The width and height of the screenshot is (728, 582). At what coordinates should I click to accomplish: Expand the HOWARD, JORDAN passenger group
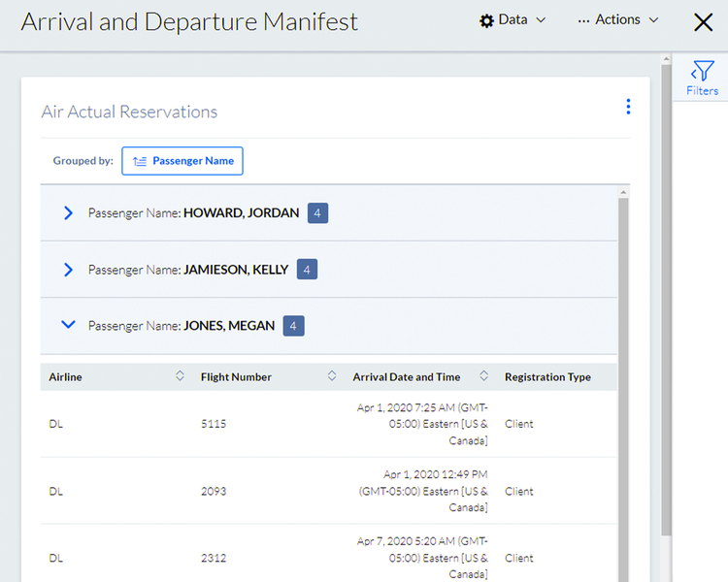pyautogui.click(x=68, y=212)
